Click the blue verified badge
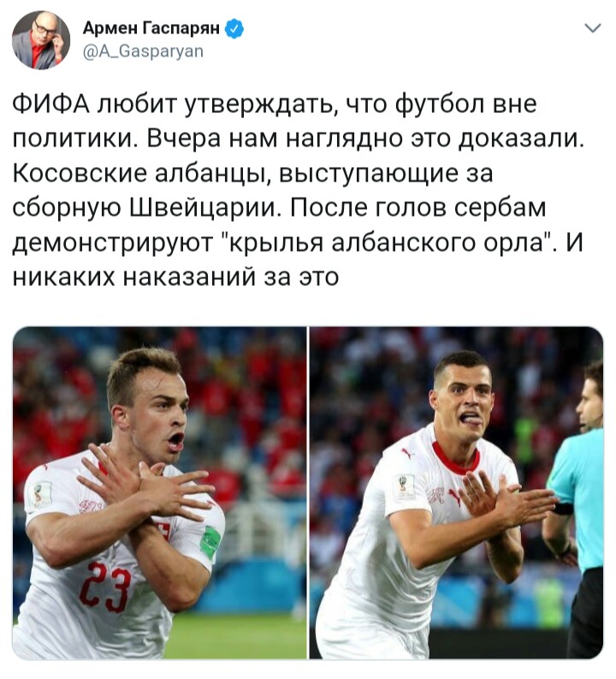This screenshot has height=679, width=616. coord(234,29)
